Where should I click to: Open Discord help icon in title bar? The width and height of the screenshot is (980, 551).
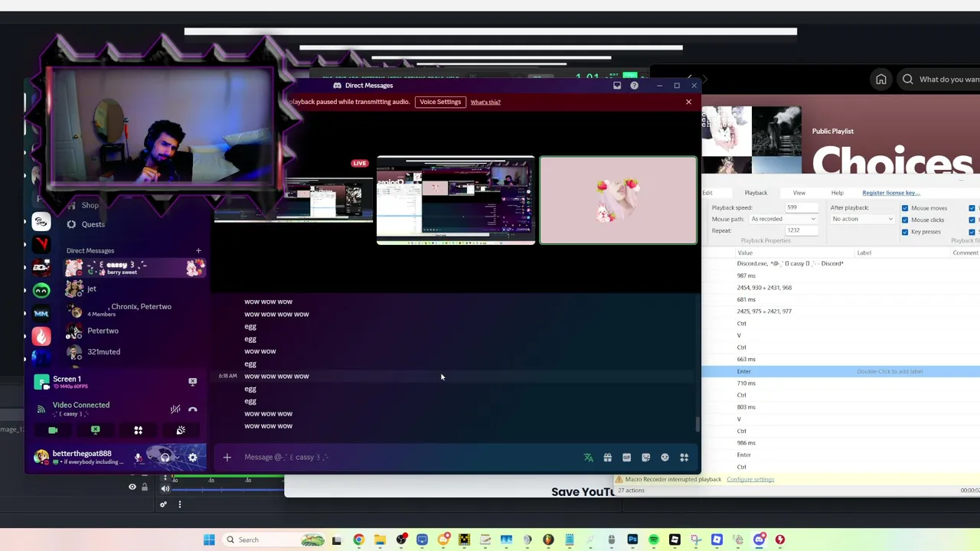pos(634,86)
